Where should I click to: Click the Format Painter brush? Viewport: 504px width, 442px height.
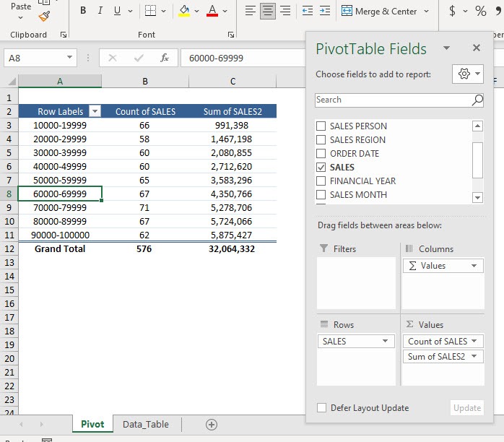pyautogui.click(x=44, y=16)
